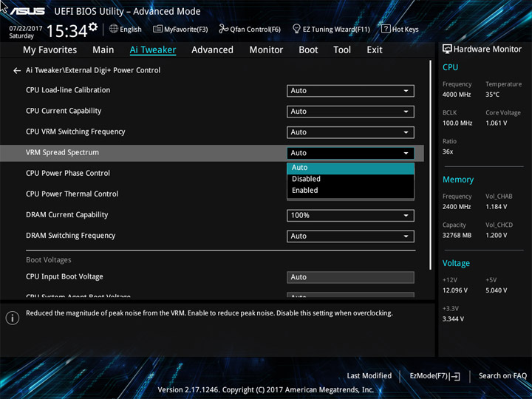
Task: Click the settings list vertical scrollbar
Action: pos(431,165)
